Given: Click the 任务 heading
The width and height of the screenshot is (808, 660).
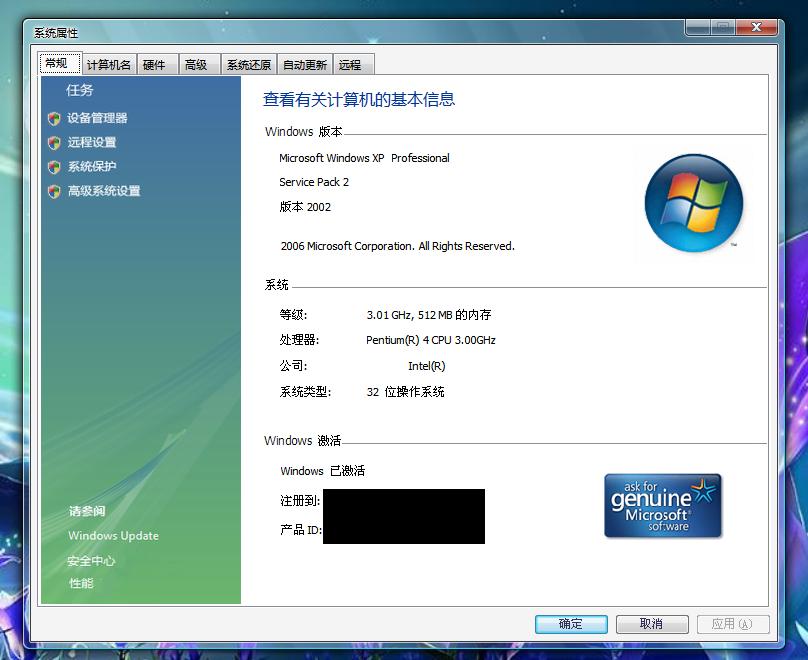Looking at the screenshot, I should click(79, 90).
